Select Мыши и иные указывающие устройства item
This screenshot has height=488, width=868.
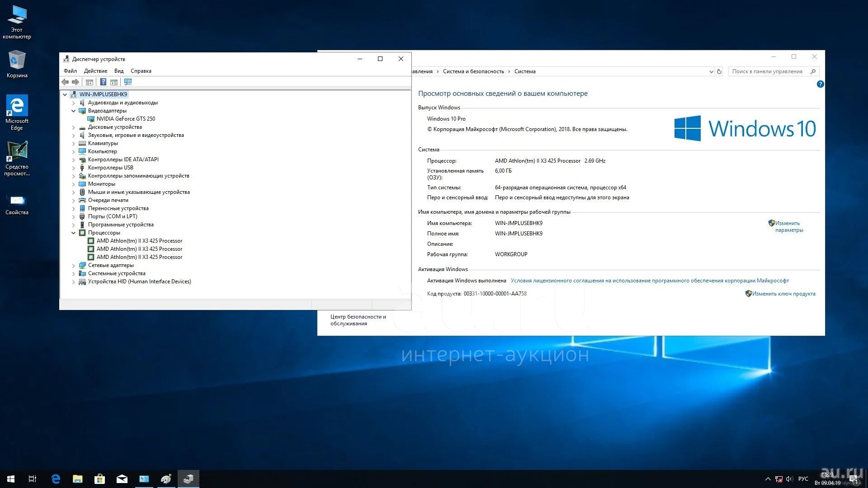[x=139, y=192]
